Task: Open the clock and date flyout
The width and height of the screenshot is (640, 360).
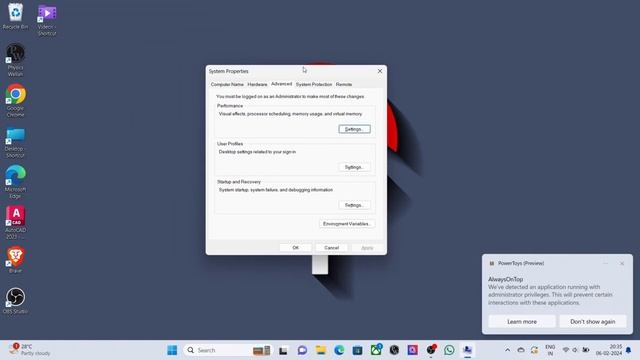Action: (x=609, y=350)
